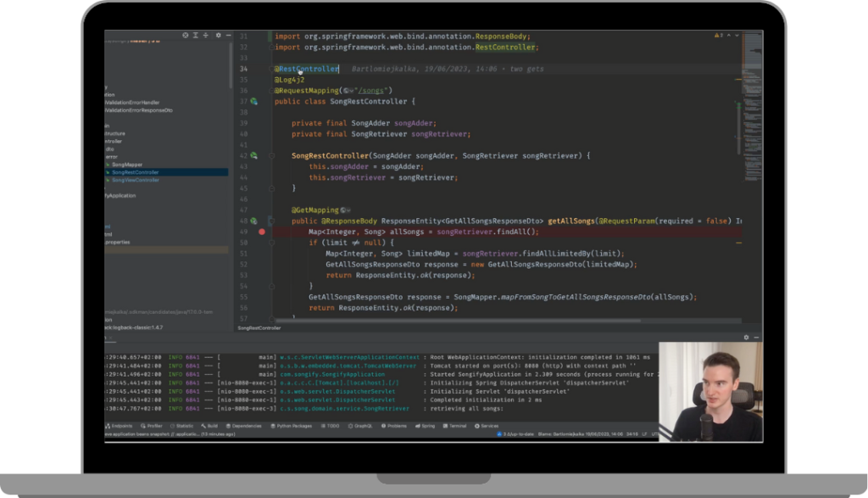Click the SongRestController breadcrumb below editor
This screenshot has height=498, width=868.
point(259,328)
